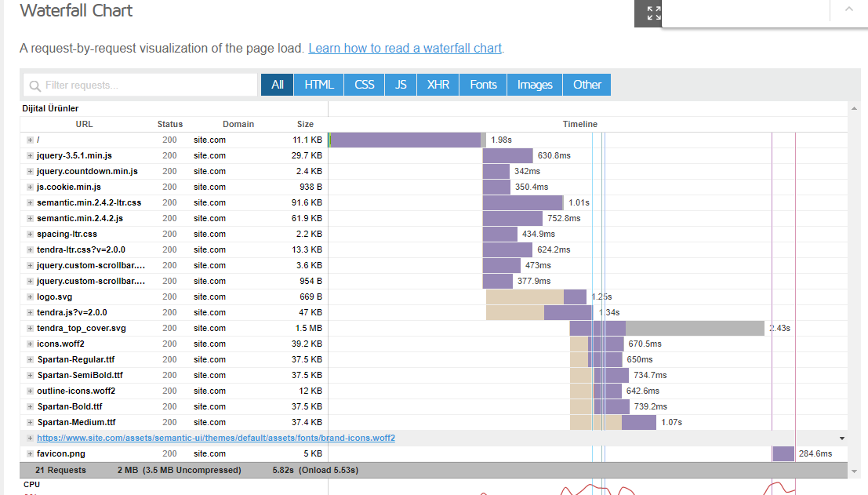
Task: Expand the brand-icons.woff2 URL row
Action: (x=30, y=438)
